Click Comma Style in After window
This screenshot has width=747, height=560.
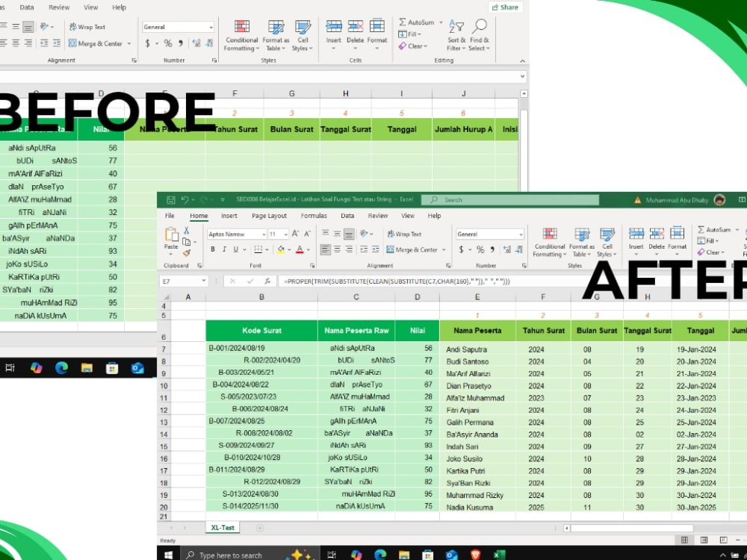click(492, 249)
